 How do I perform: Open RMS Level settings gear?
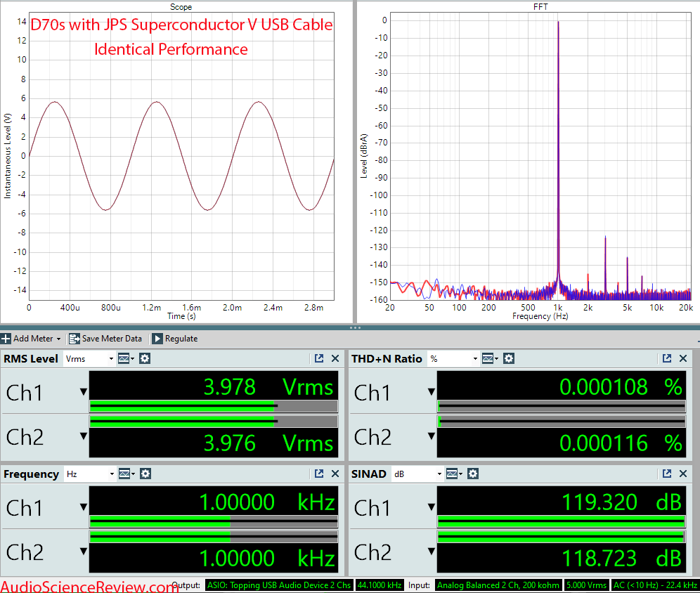(x=145, y=358)
